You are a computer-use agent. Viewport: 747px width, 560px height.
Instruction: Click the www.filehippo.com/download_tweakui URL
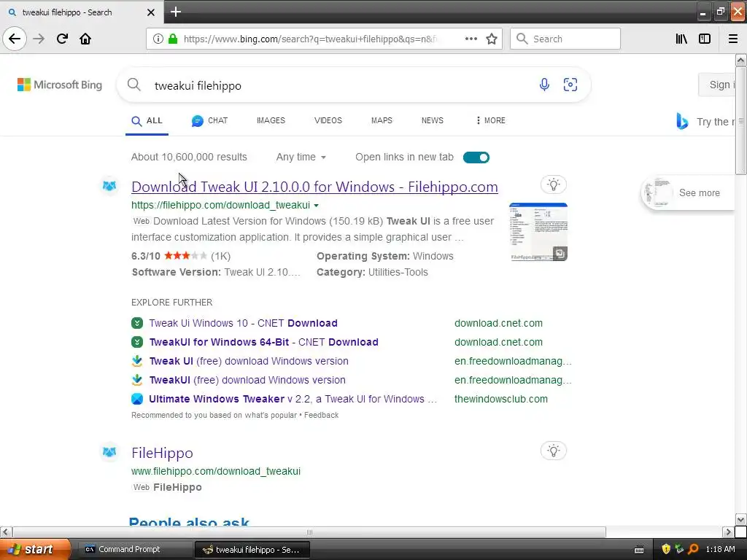[x=216, y=471]
